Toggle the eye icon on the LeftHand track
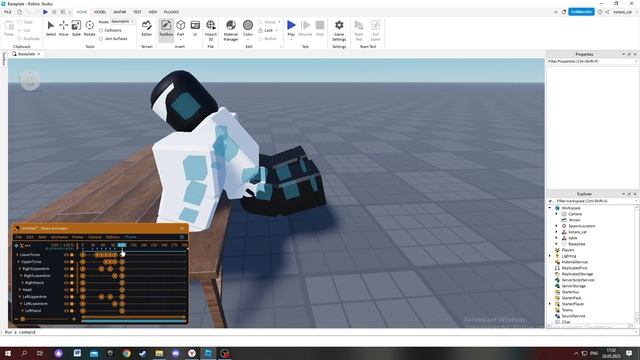Image resolution: width=640 pixels, height=360 pixels. [x=66, y=311]
